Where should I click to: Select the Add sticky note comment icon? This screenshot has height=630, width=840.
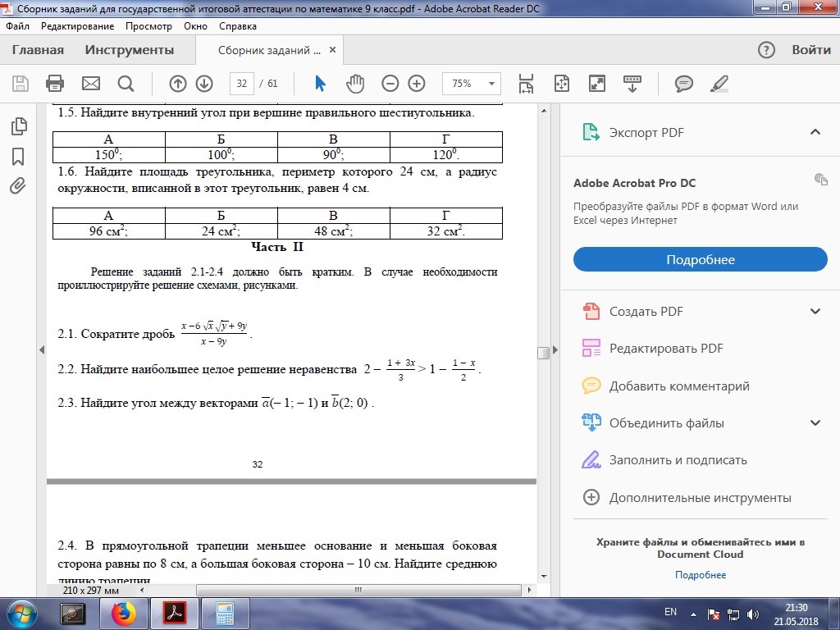682,83
